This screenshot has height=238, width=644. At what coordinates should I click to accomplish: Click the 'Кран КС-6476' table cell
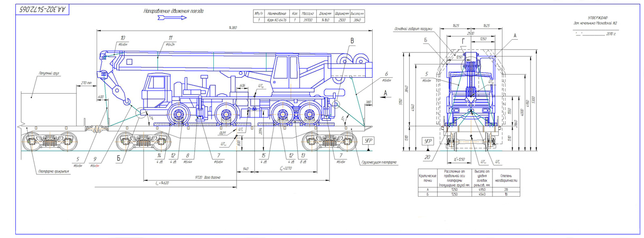point(276,20)
